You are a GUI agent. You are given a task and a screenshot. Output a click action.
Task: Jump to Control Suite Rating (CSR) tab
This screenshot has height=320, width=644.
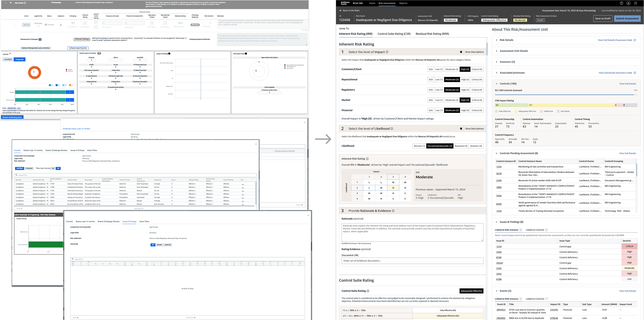tap(394, 34)
